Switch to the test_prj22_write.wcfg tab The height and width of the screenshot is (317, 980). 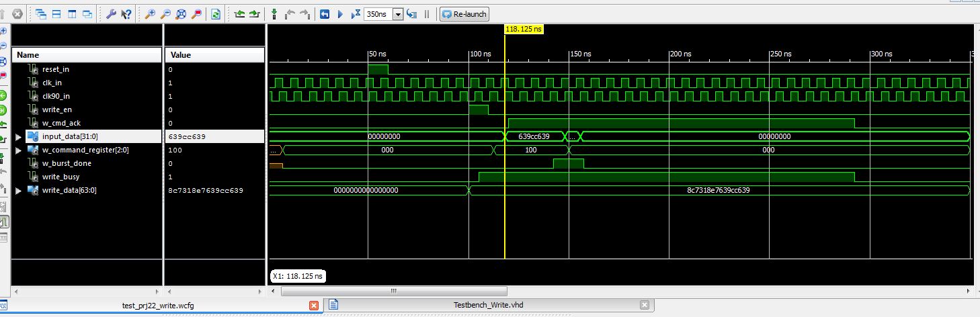tap(159, 305)
